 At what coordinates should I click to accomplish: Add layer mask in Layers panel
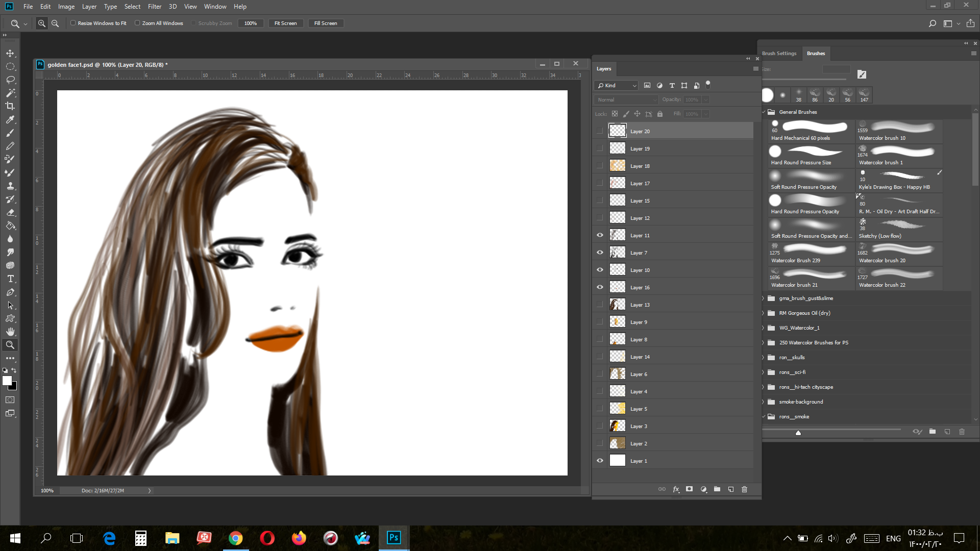[690, 489]
